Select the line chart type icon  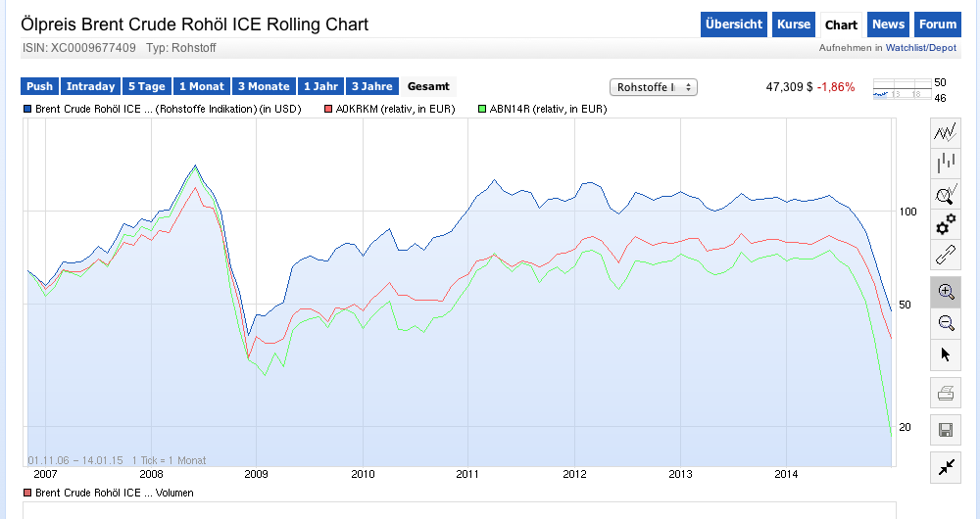[x=945, y=132]
